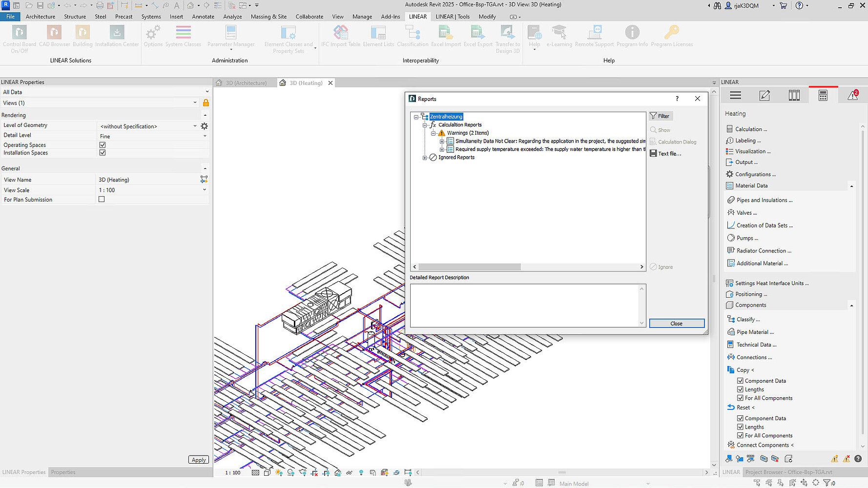This screenshot has height=488, width=868.
Task: Enable For Plan Submission checkbox
Action: [x=102, y=199]
